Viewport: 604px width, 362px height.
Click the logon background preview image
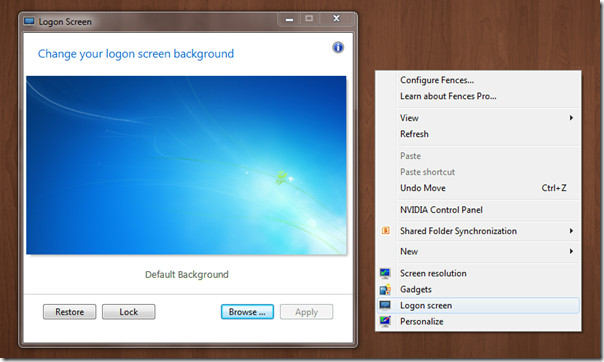(186, 165)
